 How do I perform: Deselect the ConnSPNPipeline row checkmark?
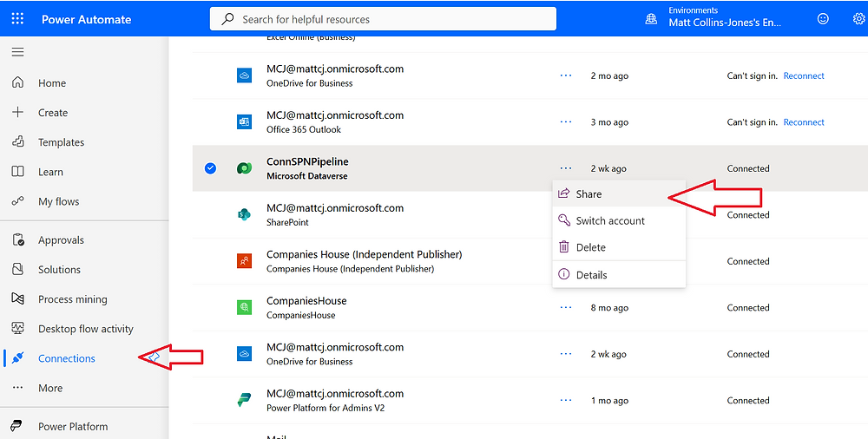[x=210, y=168]
